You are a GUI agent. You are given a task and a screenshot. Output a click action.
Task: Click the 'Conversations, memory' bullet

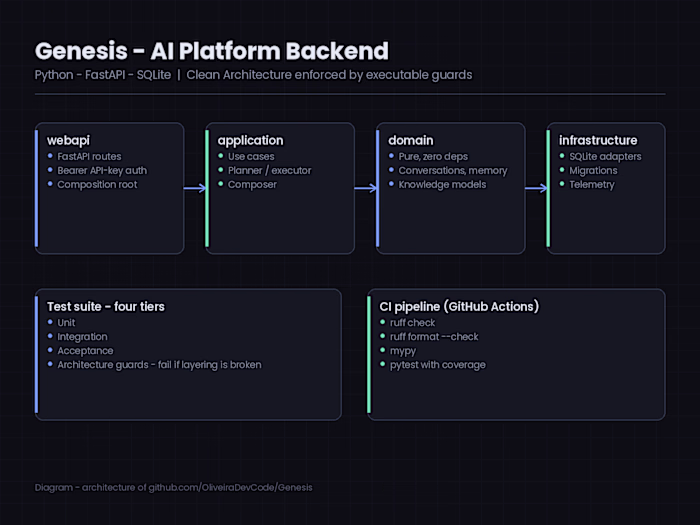pyautogui.click(x=453, y=171)
